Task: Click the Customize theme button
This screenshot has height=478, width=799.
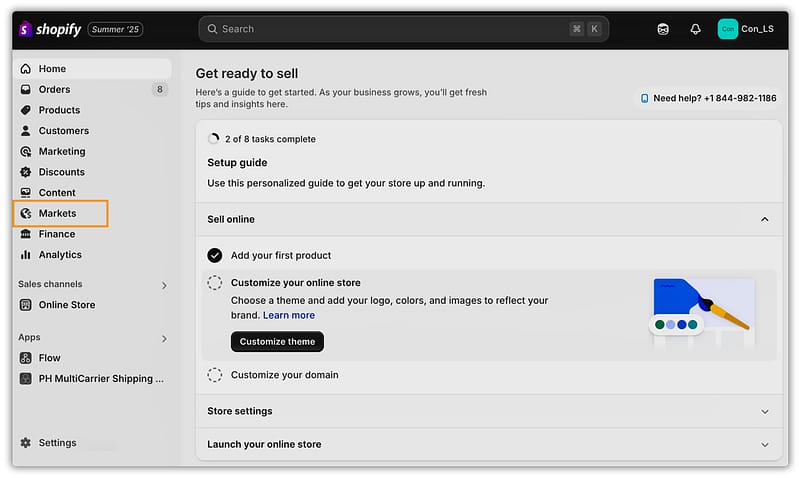Action: click(x=277, y=342)
